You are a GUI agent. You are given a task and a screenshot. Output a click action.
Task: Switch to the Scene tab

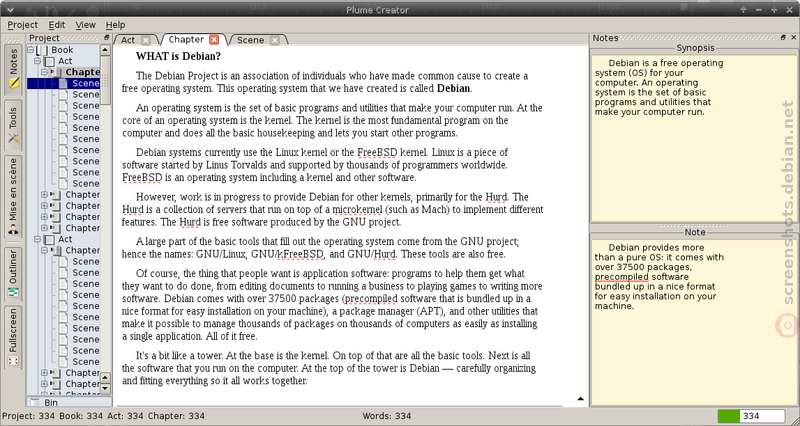point(251,40)
